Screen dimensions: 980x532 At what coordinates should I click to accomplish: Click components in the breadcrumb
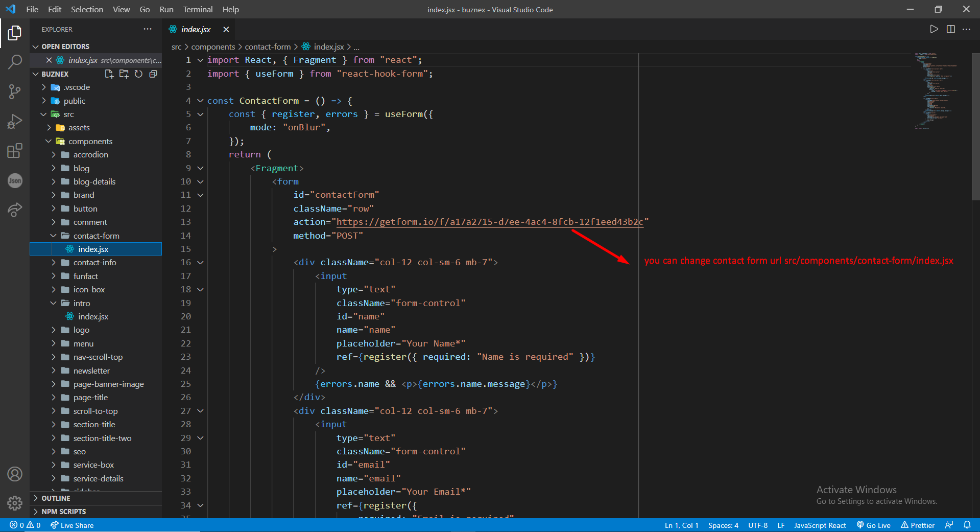point(213,47)
